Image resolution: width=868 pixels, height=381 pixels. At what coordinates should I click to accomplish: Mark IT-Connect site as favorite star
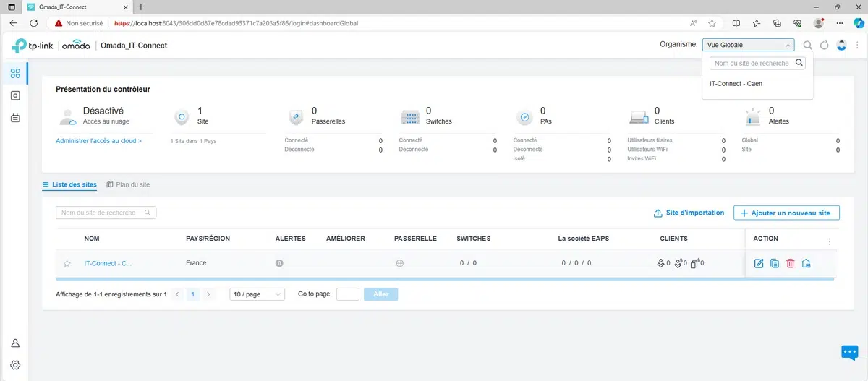pos(67,263)
